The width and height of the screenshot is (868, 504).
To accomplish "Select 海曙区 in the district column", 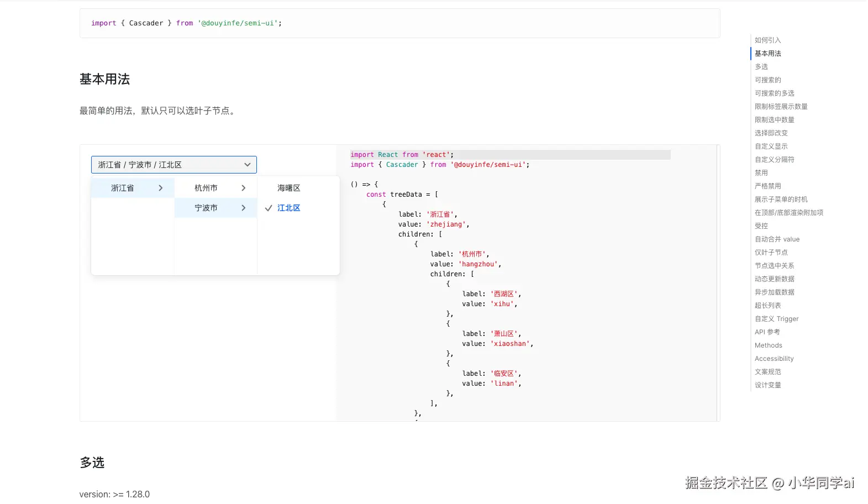I will click(x=289, y=188).
